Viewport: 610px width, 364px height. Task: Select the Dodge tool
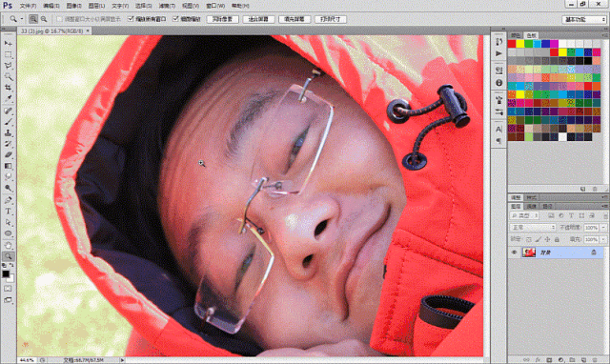8,188
